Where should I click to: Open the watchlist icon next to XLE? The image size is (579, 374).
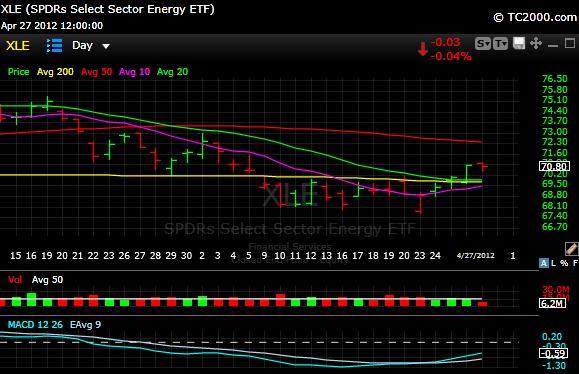(54, 46)
